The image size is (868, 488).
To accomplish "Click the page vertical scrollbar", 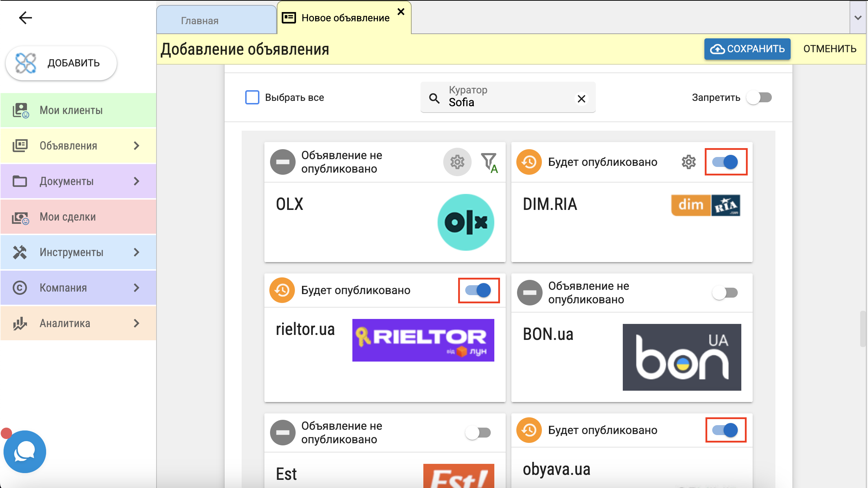I will pyautogui.click(x=862, y=329).
